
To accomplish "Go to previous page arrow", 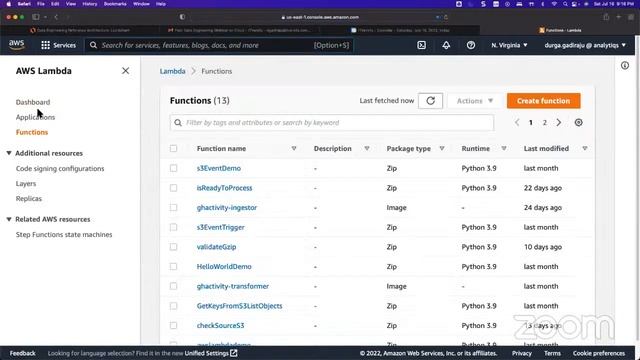I will (x=517, y=122).
